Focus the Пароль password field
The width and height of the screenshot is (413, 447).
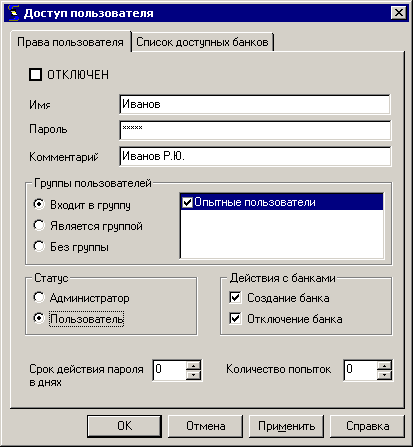coord(255,130)
